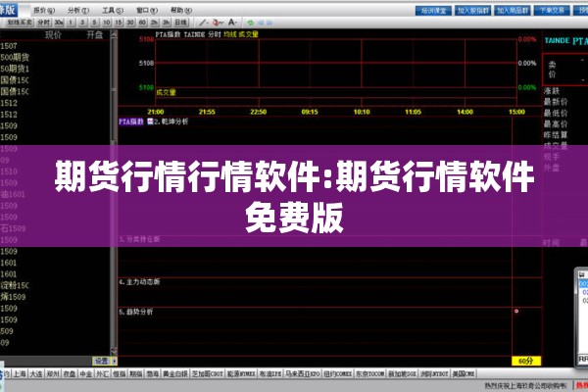Click the 划线买卖 toolbar button
The width and height of the screenshot is (588, 392).
pyautogui.click(x=20, y=23)
